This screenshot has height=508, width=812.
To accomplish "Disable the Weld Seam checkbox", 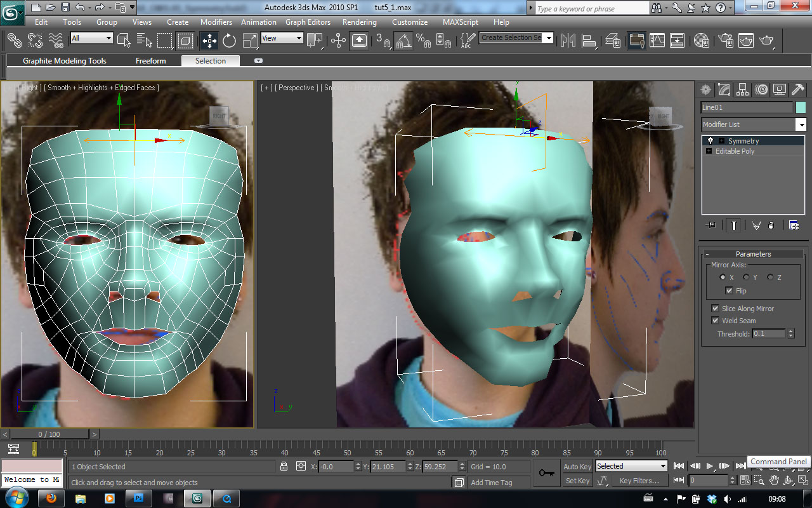I will [x=716, y=321].
